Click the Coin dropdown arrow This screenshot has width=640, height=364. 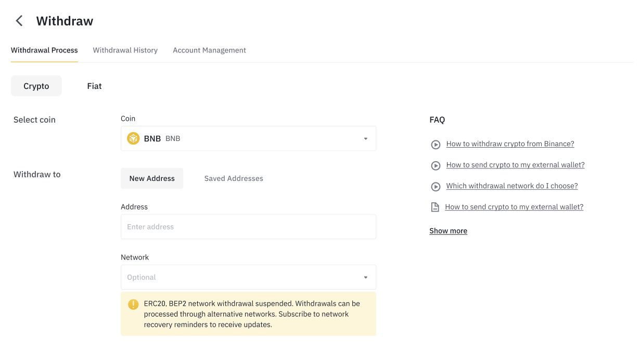click(365, 139)
